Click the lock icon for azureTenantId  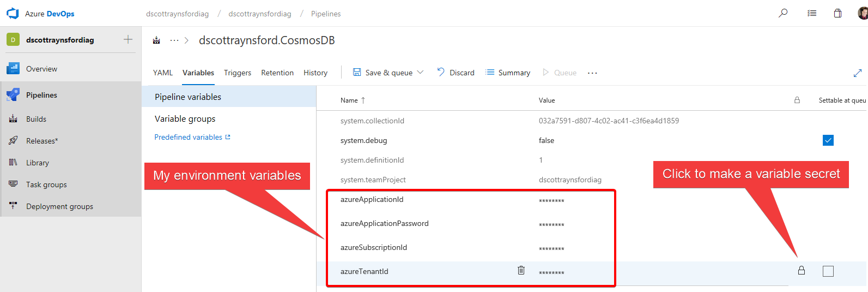(802, 270)
